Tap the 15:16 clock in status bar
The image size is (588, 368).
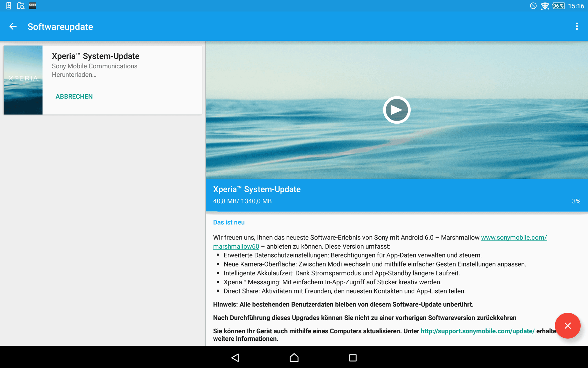(576, 6)
